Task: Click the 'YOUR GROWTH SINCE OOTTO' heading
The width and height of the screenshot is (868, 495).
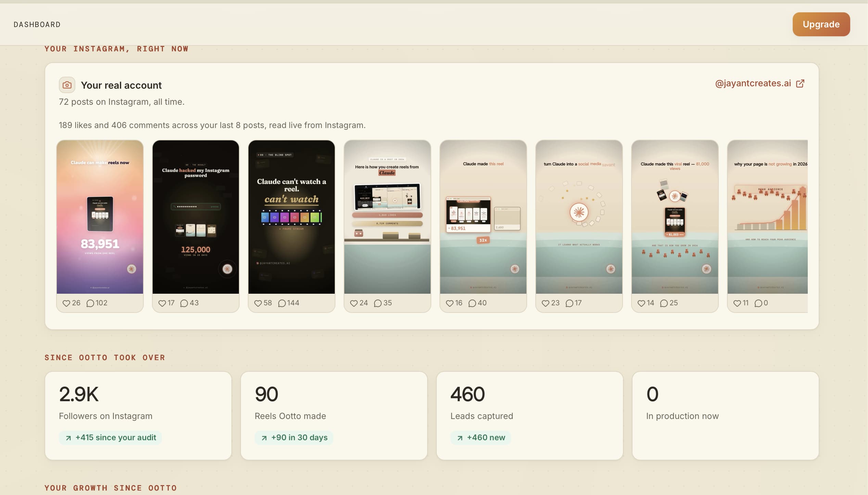Action: 111,488
